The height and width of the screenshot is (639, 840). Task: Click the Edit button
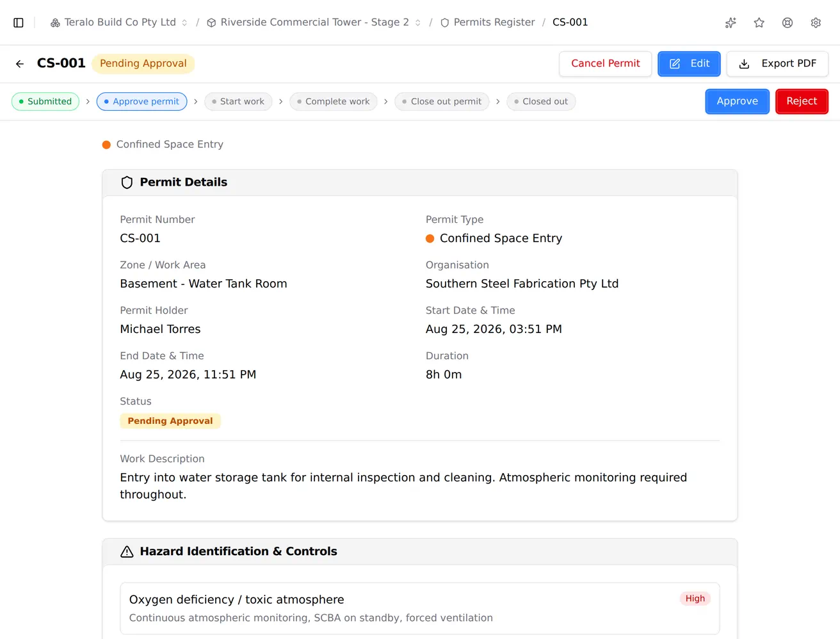point(689,63)
